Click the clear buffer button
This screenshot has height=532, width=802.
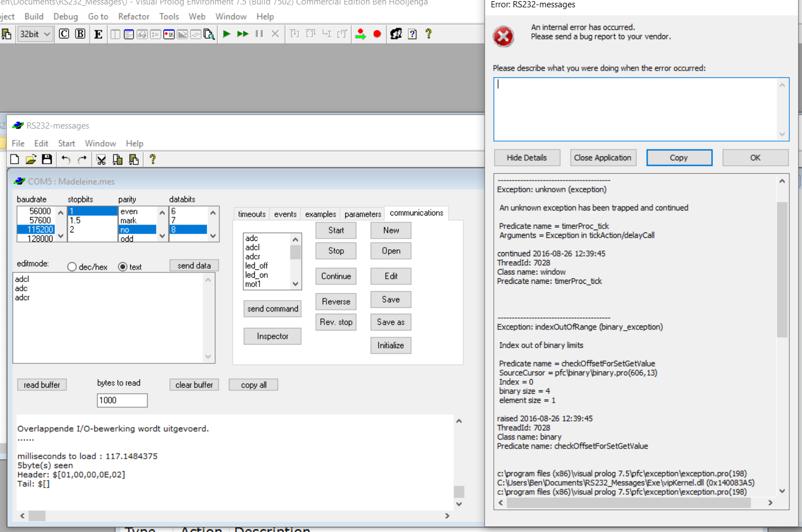coord(194,385)
